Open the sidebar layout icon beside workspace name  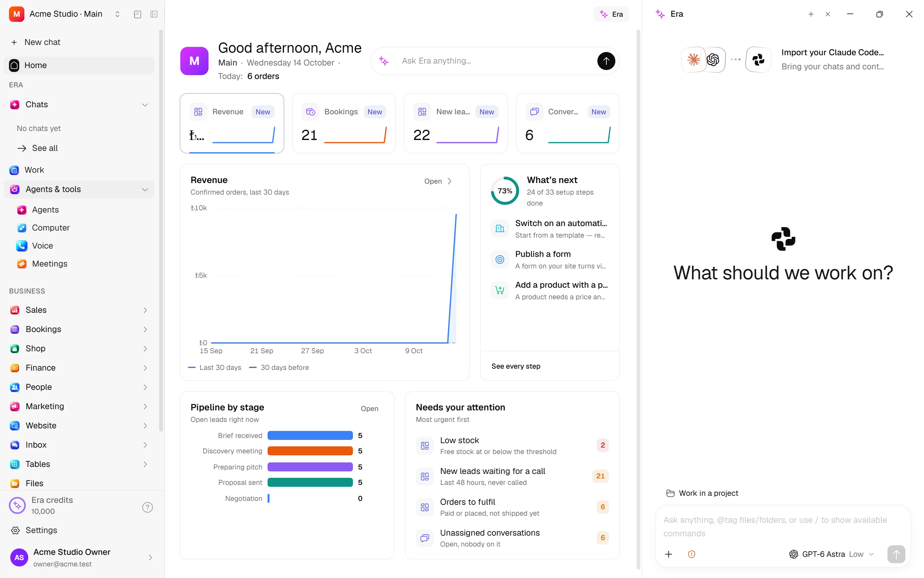(137, 14)
